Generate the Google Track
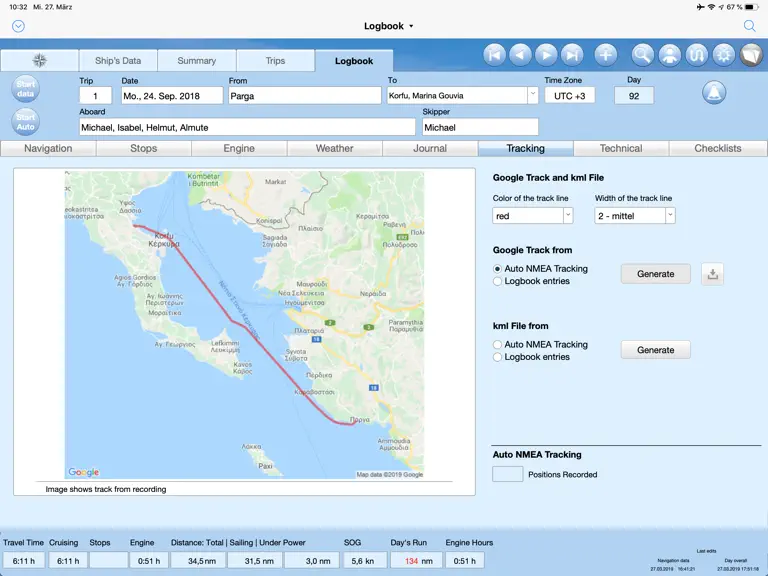 click(655, 274)
